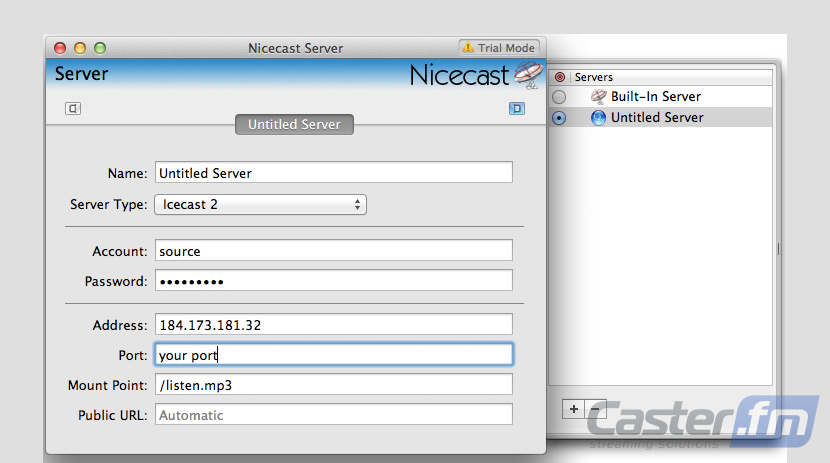830x463 pixels.
Task: Click the left drawer toggle icon
Action: pyautogui.click(x=73, y=108)
